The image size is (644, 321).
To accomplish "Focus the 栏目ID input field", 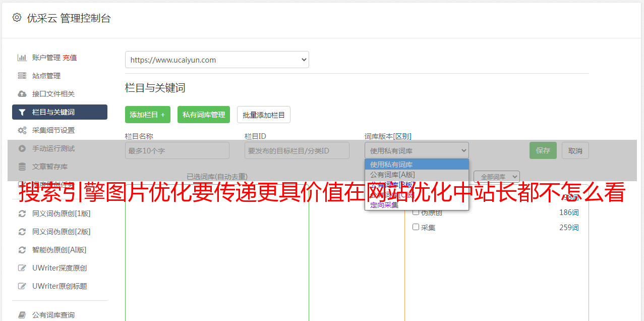I will 297,150.
